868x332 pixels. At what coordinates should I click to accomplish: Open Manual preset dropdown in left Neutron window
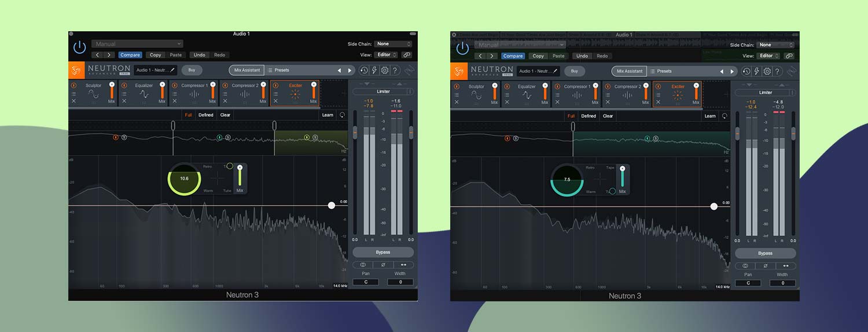137,44
